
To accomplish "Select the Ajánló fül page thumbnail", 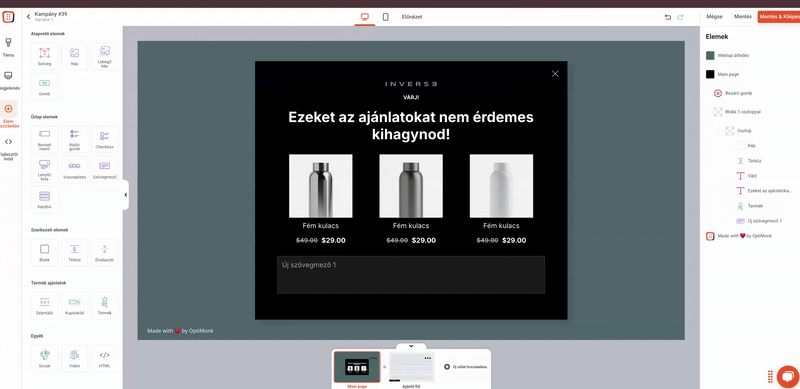I will pos(411,367).
